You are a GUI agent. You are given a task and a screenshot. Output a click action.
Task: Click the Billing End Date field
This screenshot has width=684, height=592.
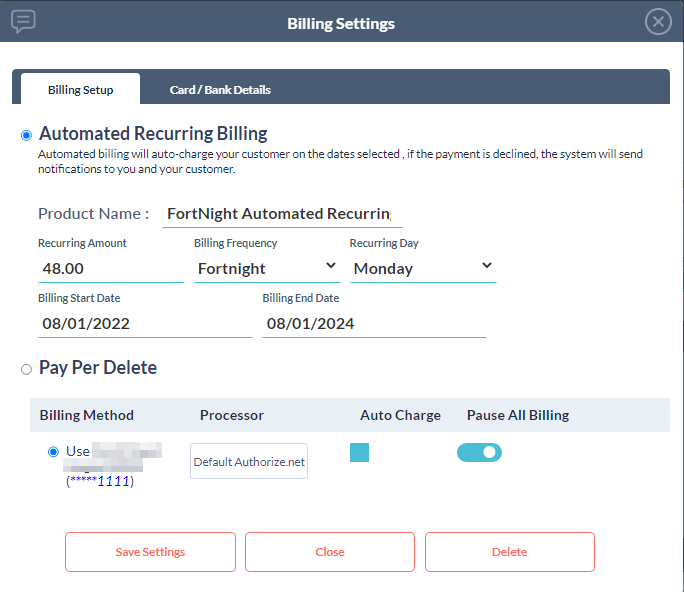373,324
